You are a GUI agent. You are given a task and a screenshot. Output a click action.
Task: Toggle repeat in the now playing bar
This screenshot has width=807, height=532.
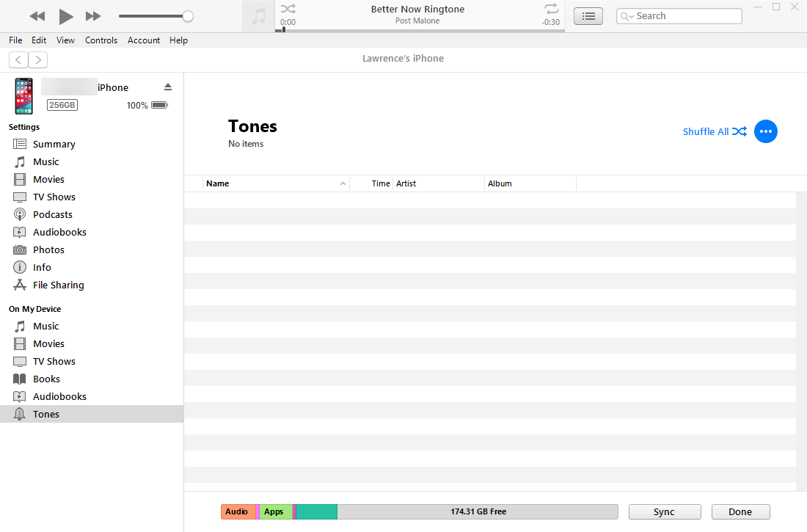pyautogui.click(x=551, y=9)
